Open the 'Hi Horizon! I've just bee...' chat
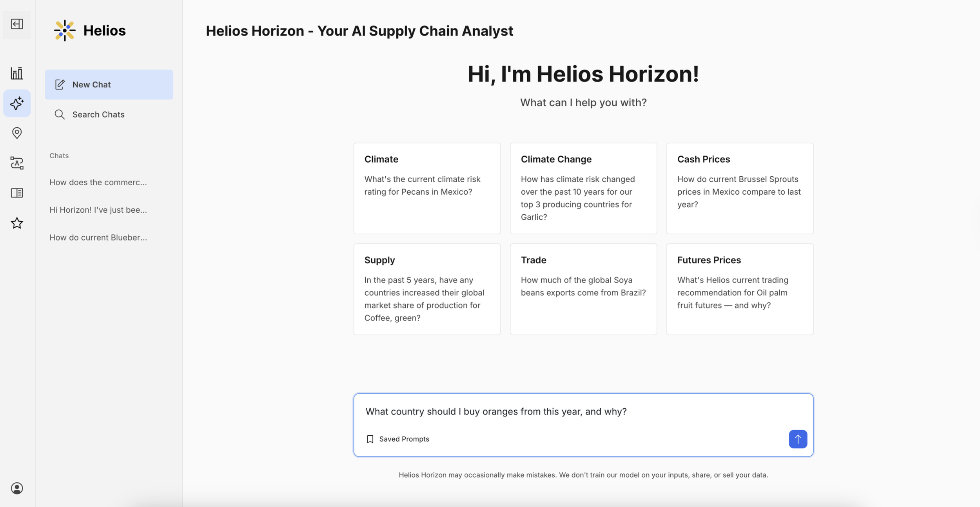 [x=98, y=210]
